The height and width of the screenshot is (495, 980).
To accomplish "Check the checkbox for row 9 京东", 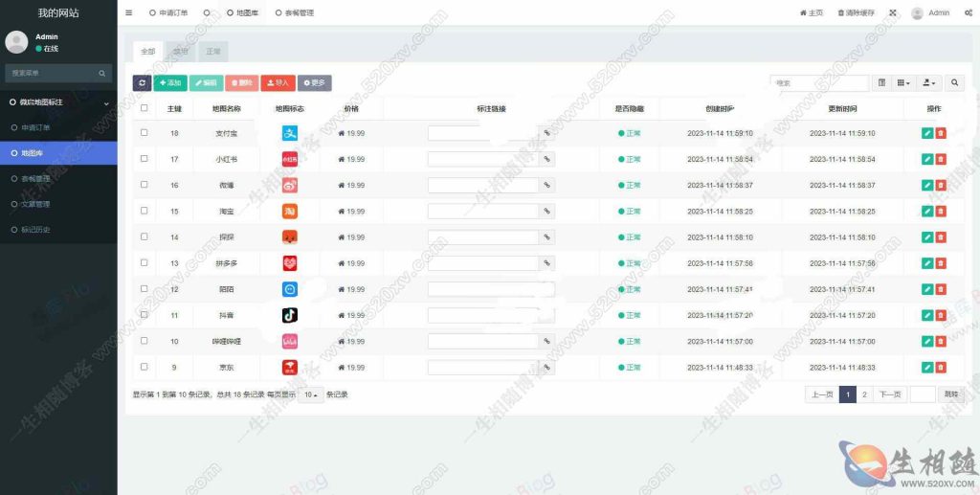I will click(x=145, y=367).
